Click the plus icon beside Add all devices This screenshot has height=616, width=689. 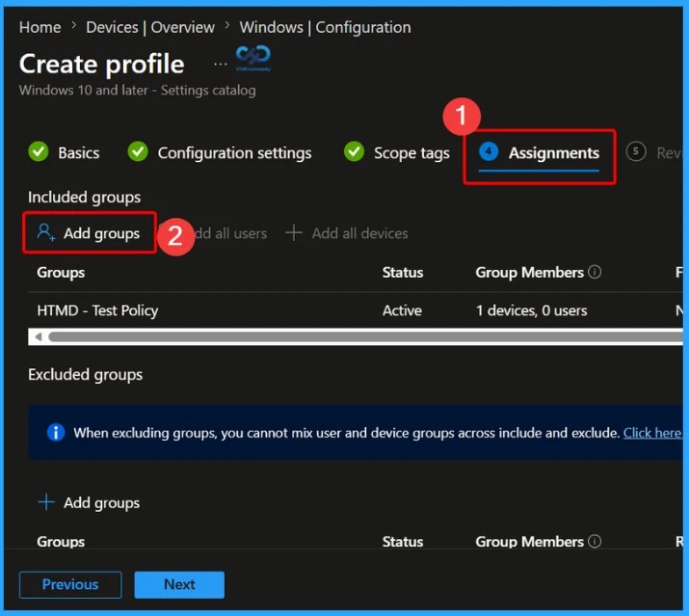click(x=294, y=232)
